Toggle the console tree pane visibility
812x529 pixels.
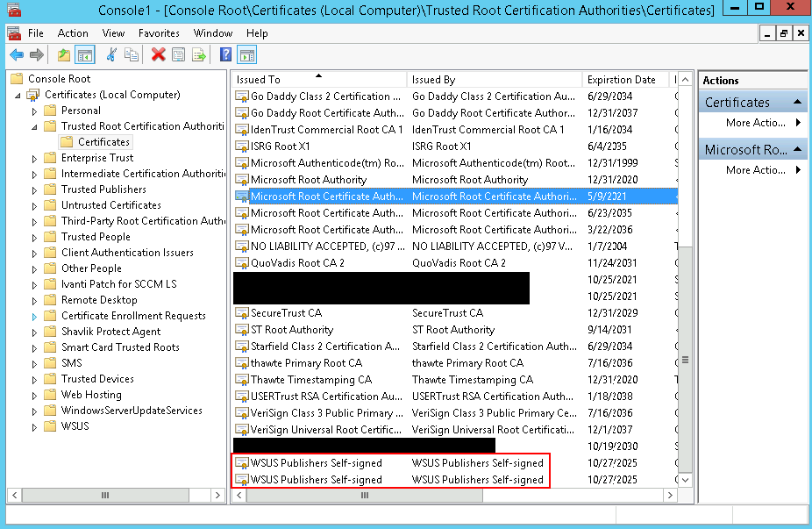[84, 54]
